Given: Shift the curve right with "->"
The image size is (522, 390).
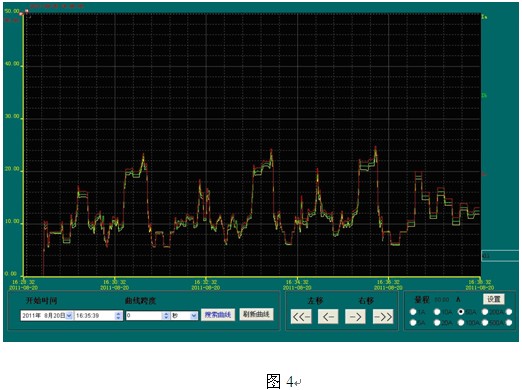Looking at the screenshot, I should click(355, 316).
